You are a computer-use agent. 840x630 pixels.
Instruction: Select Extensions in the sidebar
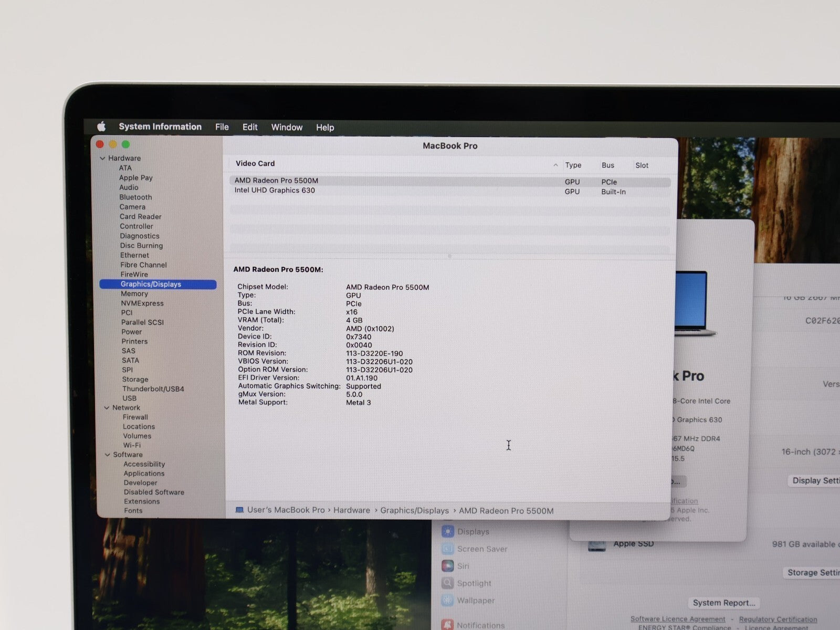[142, 502]
